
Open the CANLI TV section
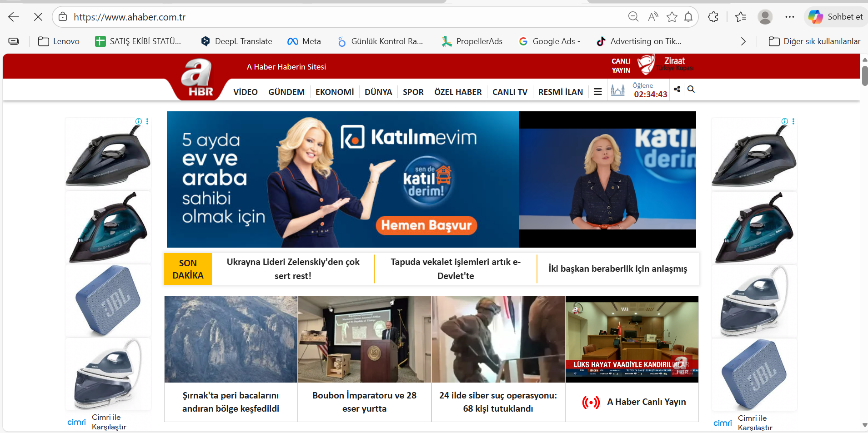510,92
